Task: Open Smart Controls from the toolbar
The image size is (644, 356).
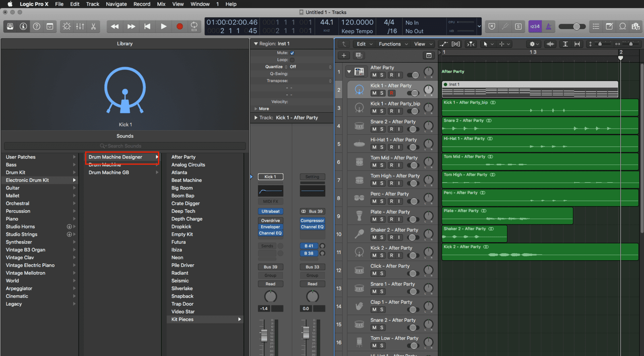Action: [67, 27]
